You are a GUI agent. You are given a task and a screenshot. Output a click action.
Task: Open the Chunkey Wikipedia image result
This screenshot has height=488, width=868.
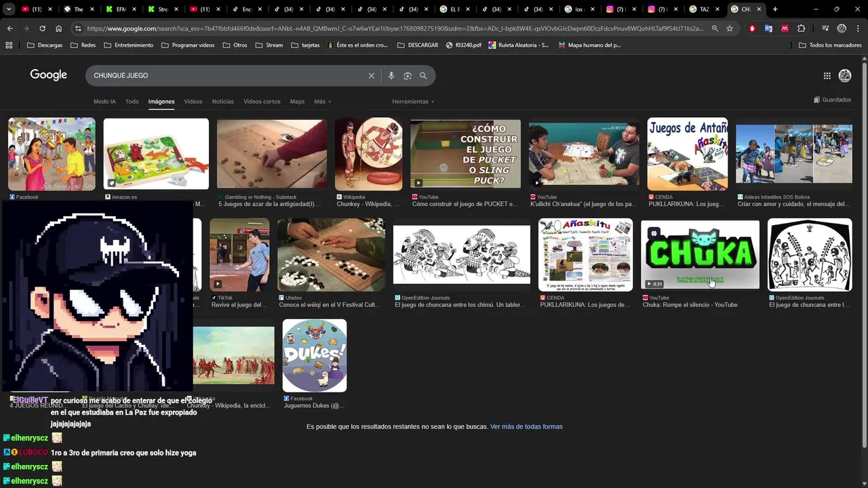click(x=368, y=154)
